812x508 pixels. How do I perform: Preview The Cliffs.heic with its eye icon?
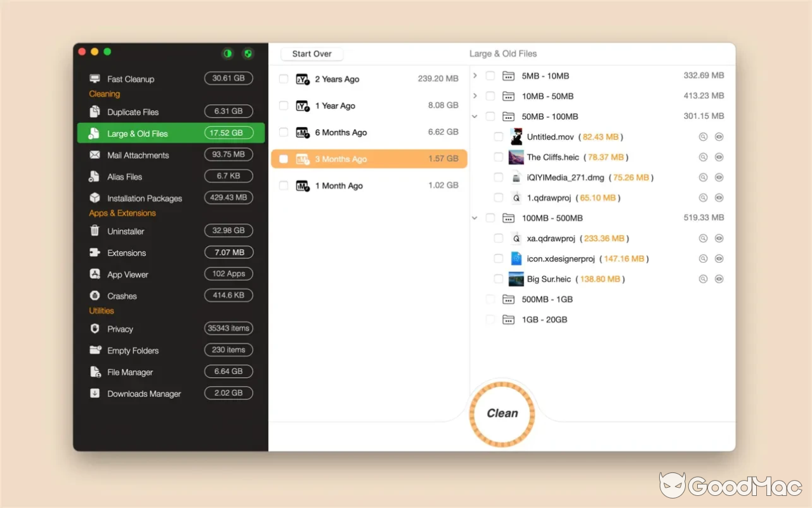coord(719,157)
